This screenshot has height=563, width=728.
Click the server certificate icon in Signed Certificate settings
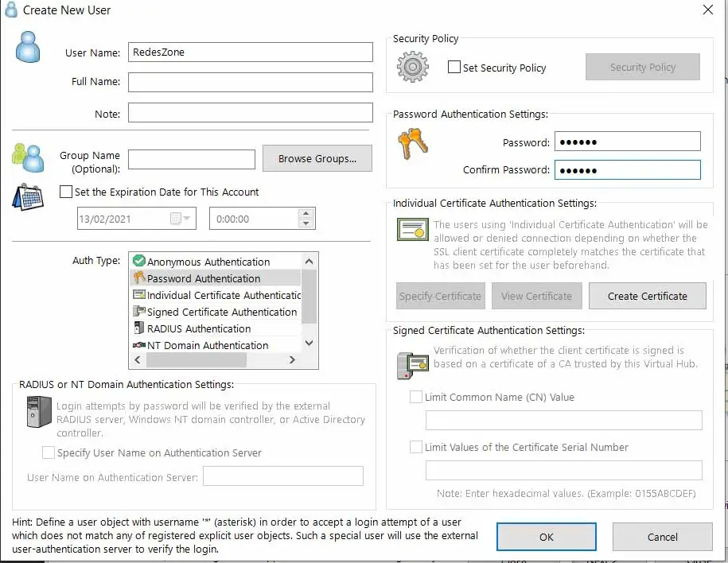[x=413, y=366]
